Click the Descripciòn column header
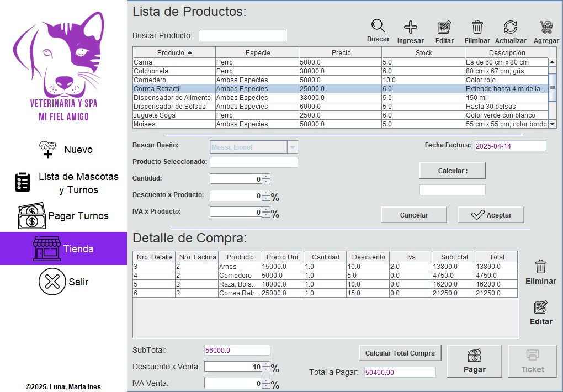The width and height of the screenshot is (563, 392). pyautogui.click(x=507, y=52)
